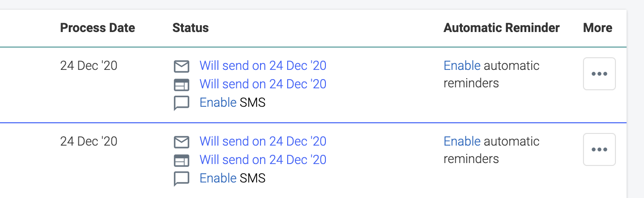This screenshot has height=198, width=644.
Task: Click the letter/postcard icon in second row
Action: pos(181,160)
